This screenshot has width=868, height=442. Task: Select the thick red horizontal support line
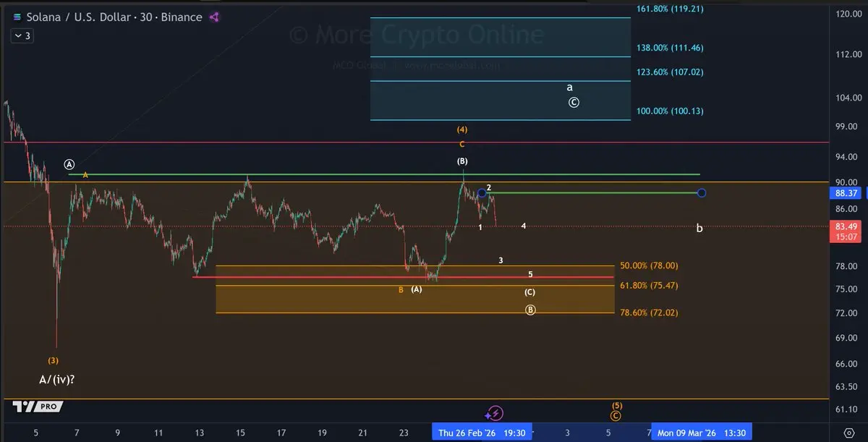coord(403,277)
